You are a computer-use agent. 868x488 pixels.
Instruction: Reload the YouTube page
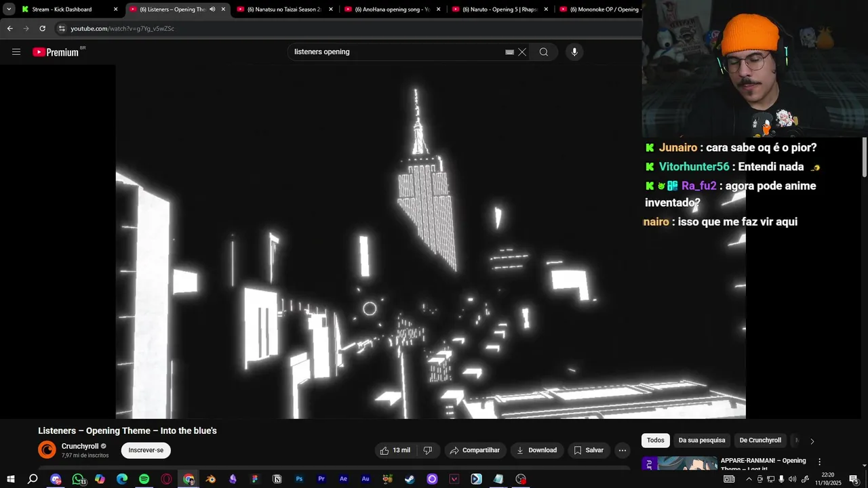42,28
